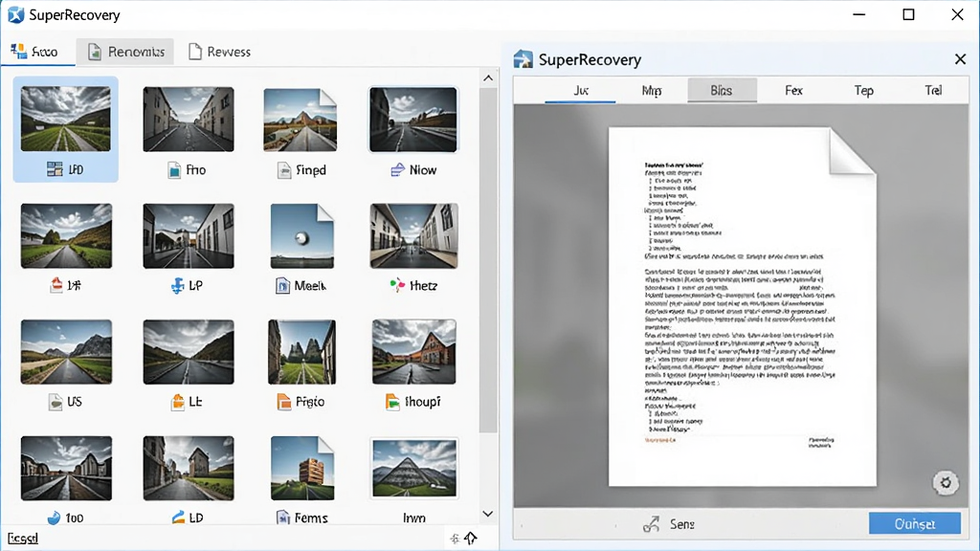
Task: Open the Fex tab in the preview panel
Action: coord(793,91)
